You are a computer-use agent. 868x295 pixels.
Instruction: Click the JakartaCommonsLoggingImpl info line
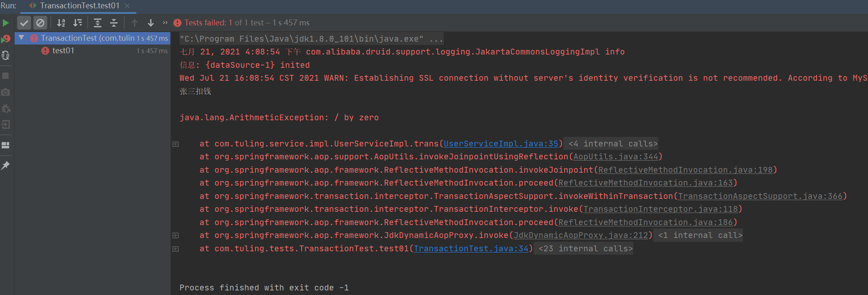pyautogui.click(x=402, y=52)
